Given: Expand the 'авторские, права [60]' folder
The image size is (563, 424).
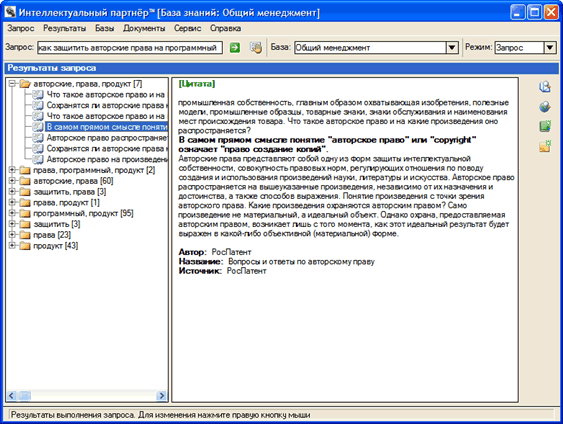Looking at the screenshot, I should coord(13,181).
